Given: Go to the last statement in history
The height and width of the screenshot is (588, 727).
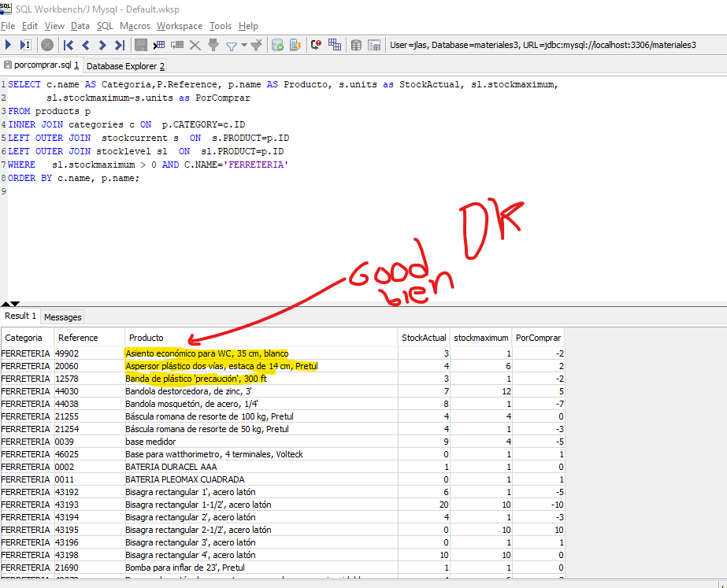Looking at the screenshot, I should [x=120, y=45].
